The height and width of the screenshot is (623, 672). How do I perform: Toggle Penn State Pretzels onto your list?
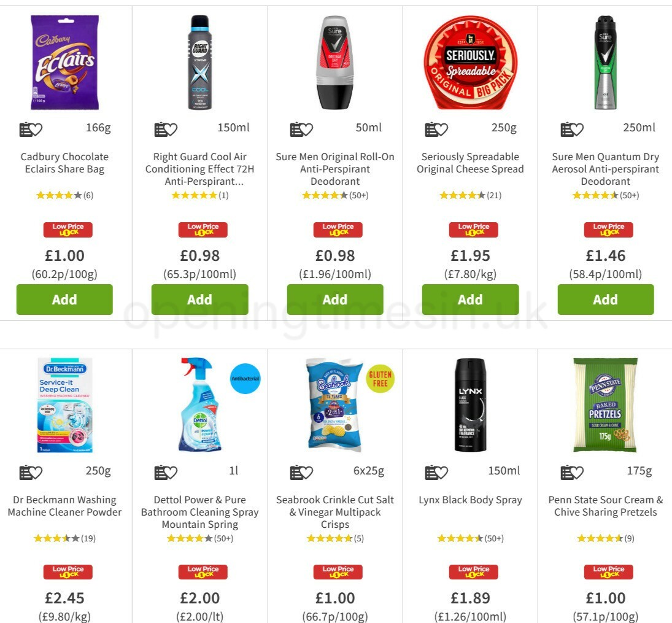pyautogui.click(x=571, y=471)
